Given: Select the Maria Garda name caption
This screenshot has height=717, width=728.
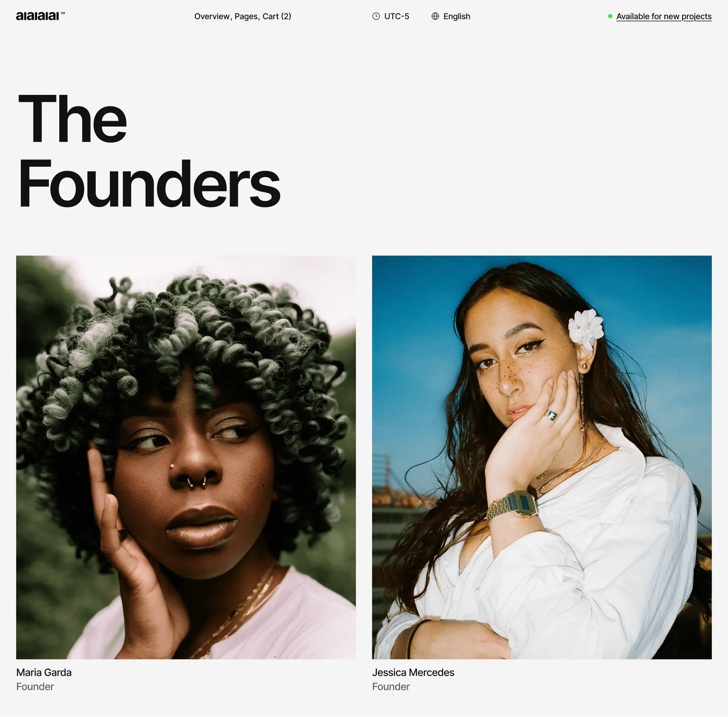Looking at the screenshot, I should coord(44,672).
